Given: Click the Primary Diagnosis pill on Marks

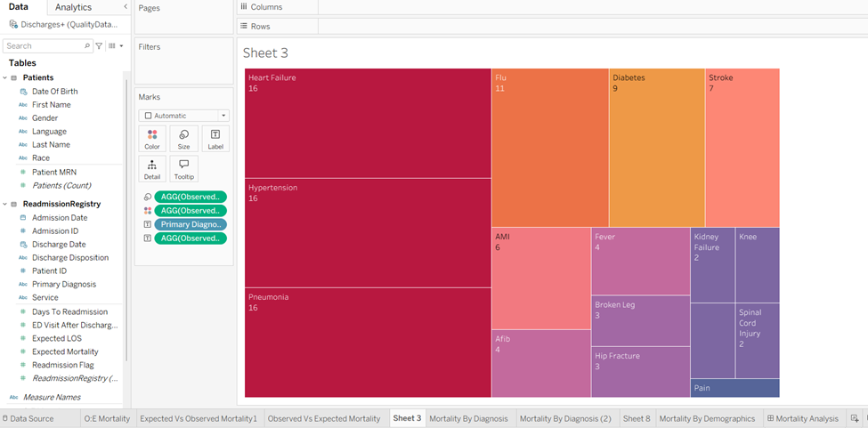Looking at the screenshot, I should click(191, 224).
